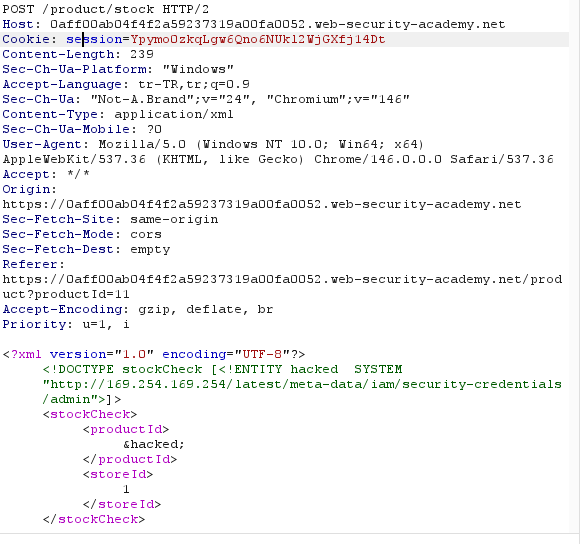Click the /admin">]> line
Screen dimensions: 580x544
tap(82, 399)
